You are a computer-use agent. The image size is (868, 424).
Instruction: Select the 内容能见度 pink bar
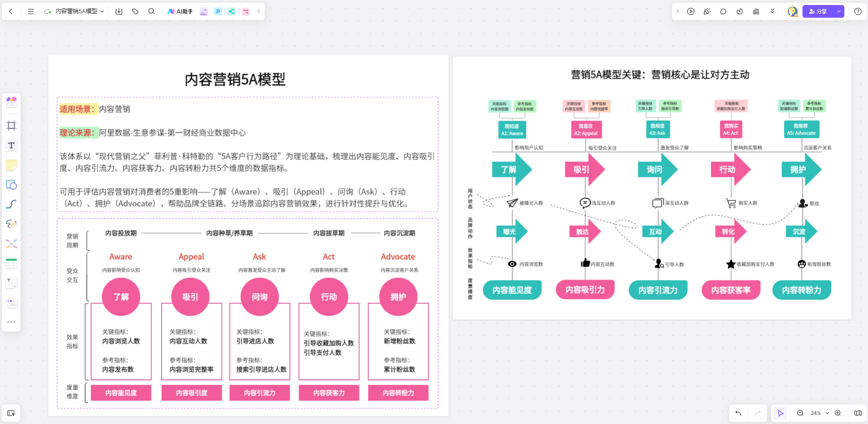(x=121, y=393)
